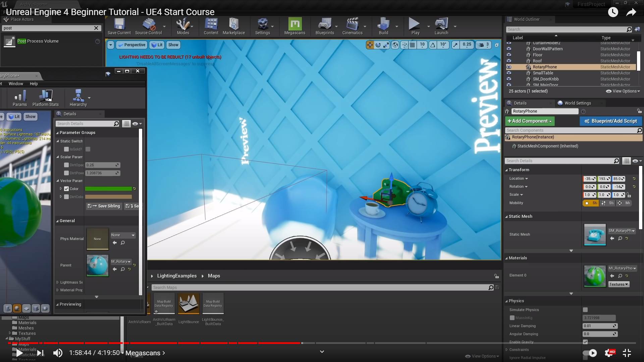Toggle the Color vector parameter checkbox
The image size is (644, 362).
click(x=66, y=189)
